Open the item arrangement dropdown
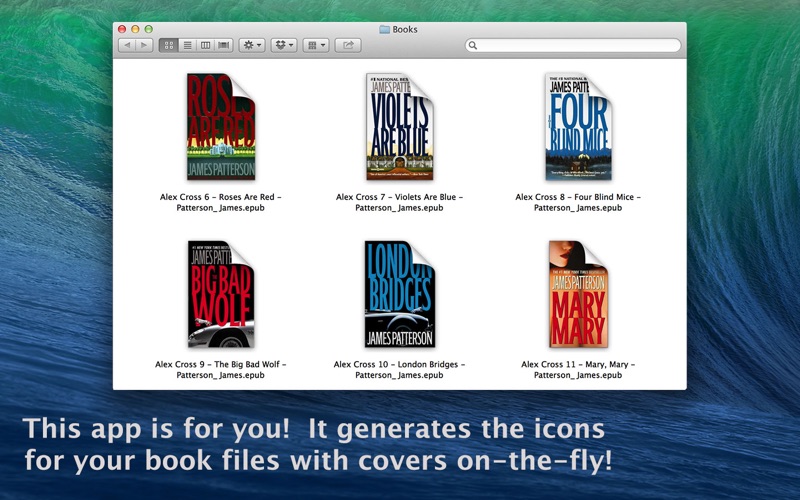The image size is (800, 500). [x=315, y=45]
